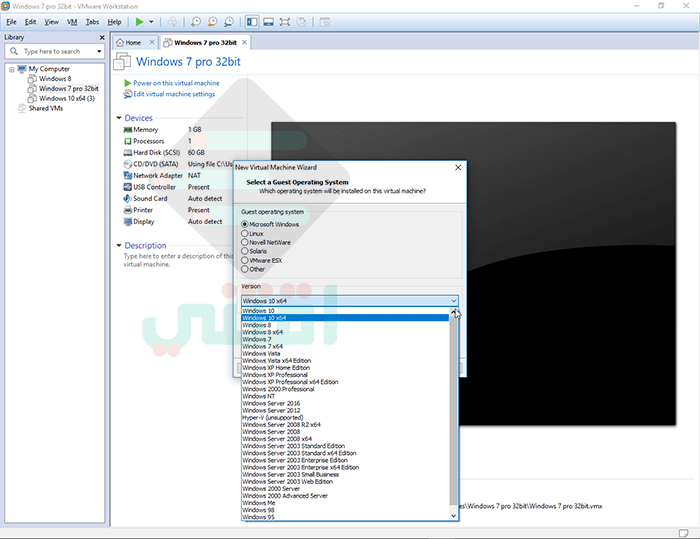Select the Linux radio button
The image size is (700, 539).
pos(245,234)
